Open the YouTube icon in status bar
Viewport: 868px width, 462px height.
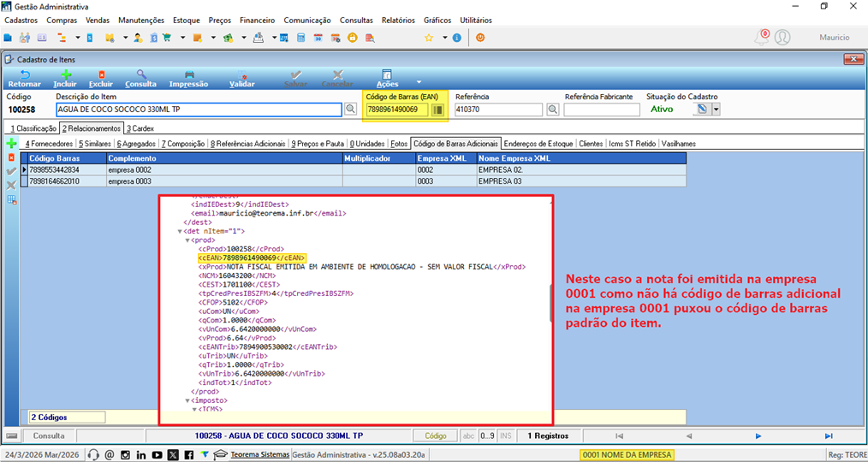coord(158,455)
